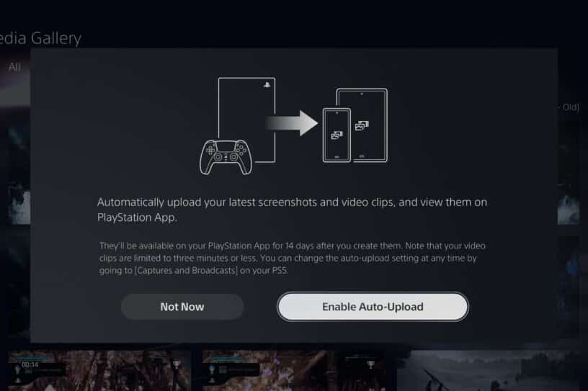Click the Enable Auto-Upload button
The width and height of the screenshot is (588, 391).
(373, 307)
